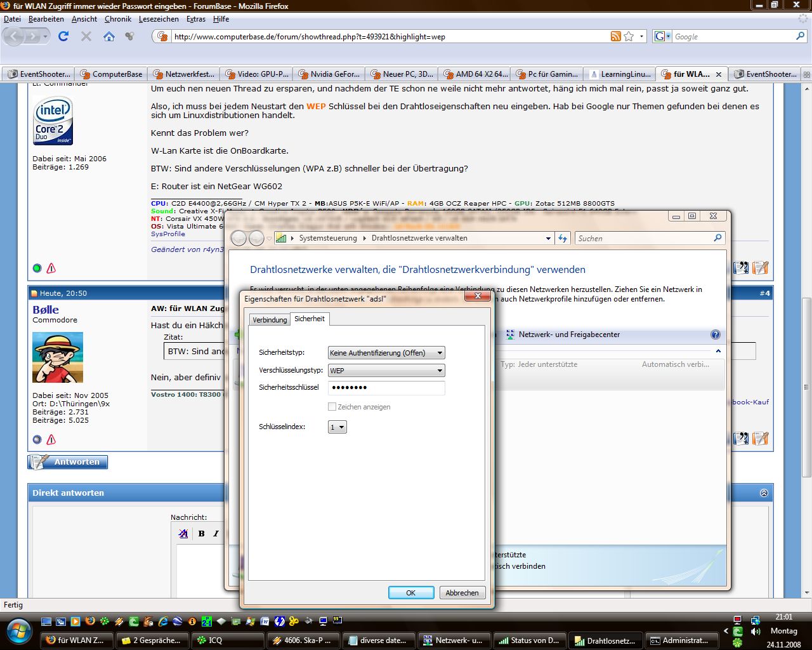This screenshot has height=650, width=812.
Task: Click the Antworten button
Action: tap(68, 462)
